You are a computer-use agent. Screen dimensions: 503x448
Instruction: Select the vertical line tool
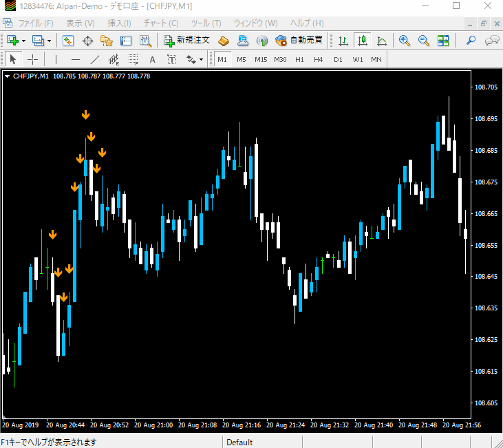click(x=56, y=59)
